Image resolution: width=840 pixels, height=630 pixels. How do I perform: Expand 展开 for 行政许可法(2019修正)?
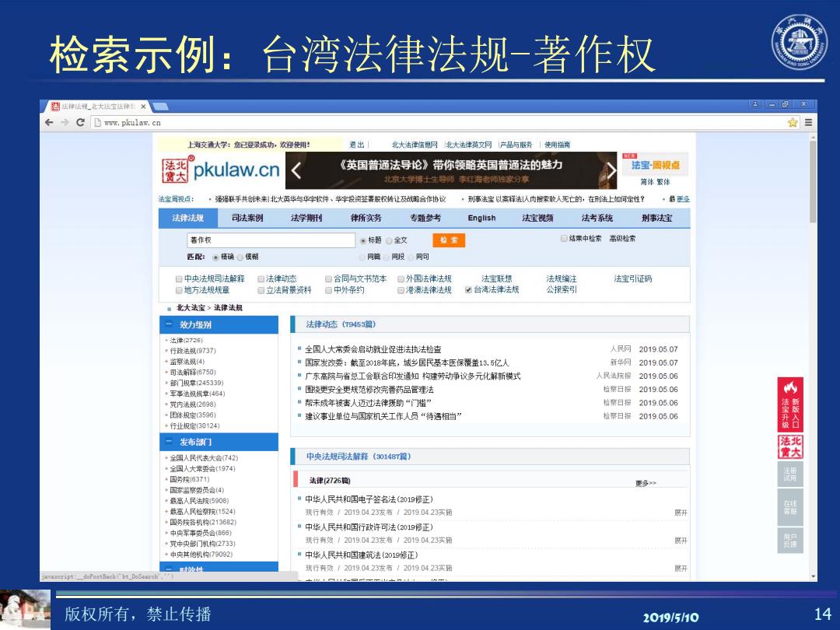[681, 541]
